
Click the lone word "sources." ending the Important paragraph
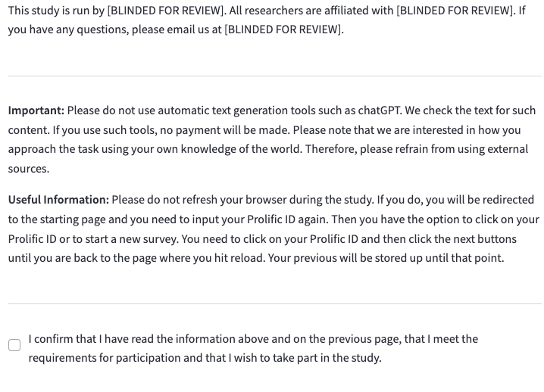pos(28,169)
